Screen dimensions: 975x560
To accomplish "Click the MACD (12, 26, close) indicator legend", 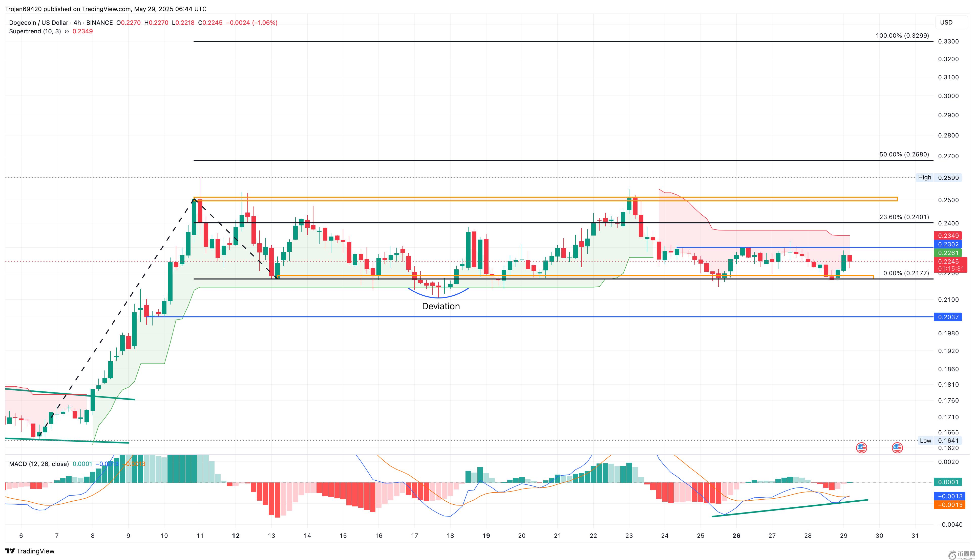I will pyautogui.click(x=39, y=464).
